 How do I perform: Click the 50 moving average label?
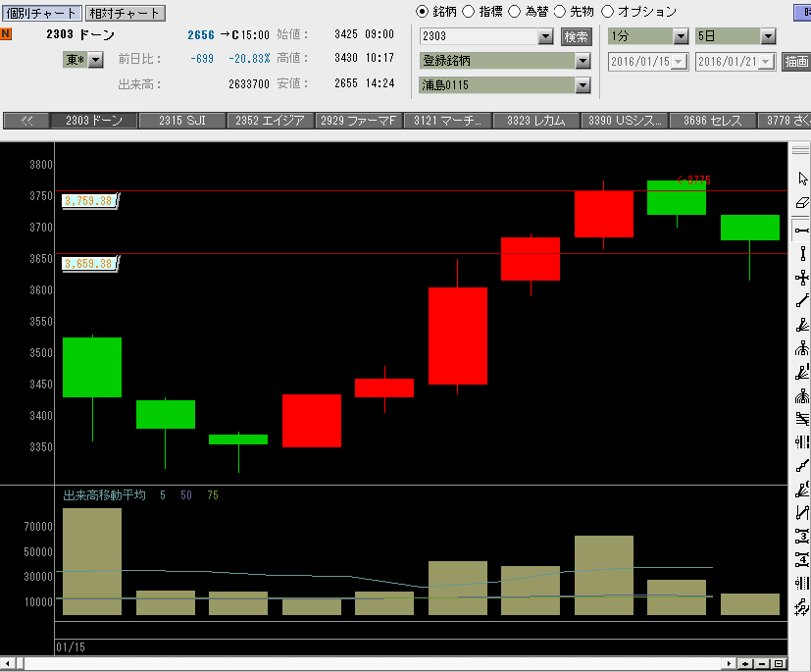186,495
